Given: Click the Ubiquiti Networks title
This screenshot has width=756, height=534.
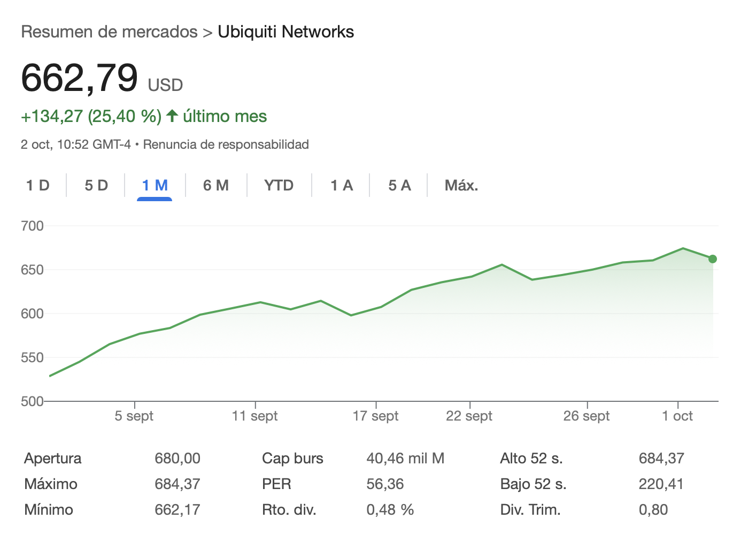Looking at the screenshot, I should coord(286,32).
